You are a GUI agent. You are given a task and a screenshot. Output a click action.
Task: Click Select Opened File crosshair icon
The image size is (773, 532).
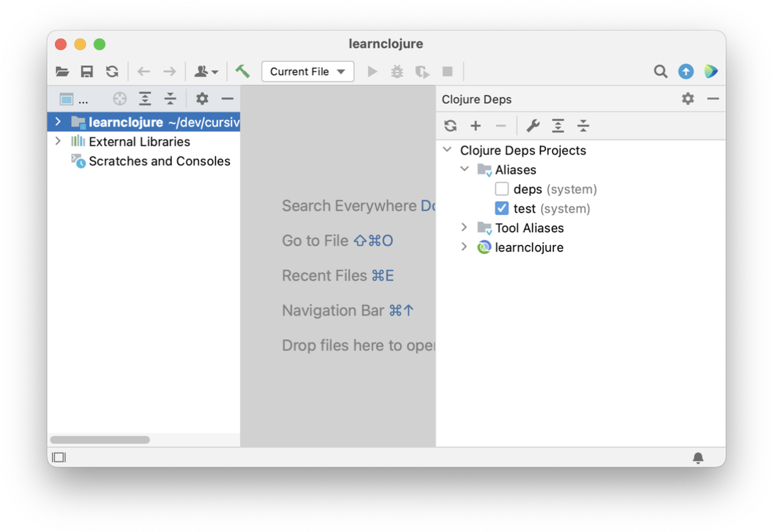pyautogui.click(x=120, y=99)
